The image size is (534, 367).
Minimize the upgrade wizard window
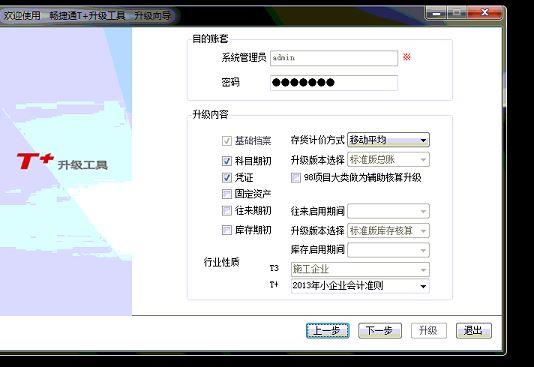tap(436, 13)
